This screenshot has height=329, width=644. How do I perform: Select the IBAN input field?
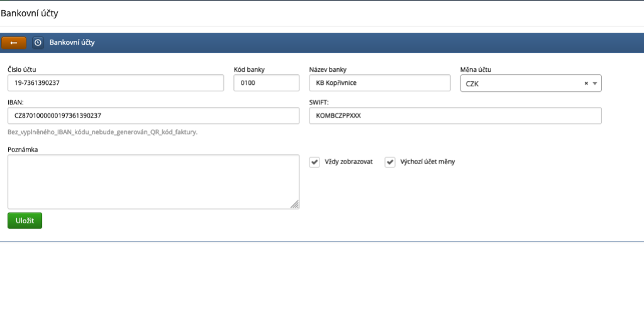point(153,116)
